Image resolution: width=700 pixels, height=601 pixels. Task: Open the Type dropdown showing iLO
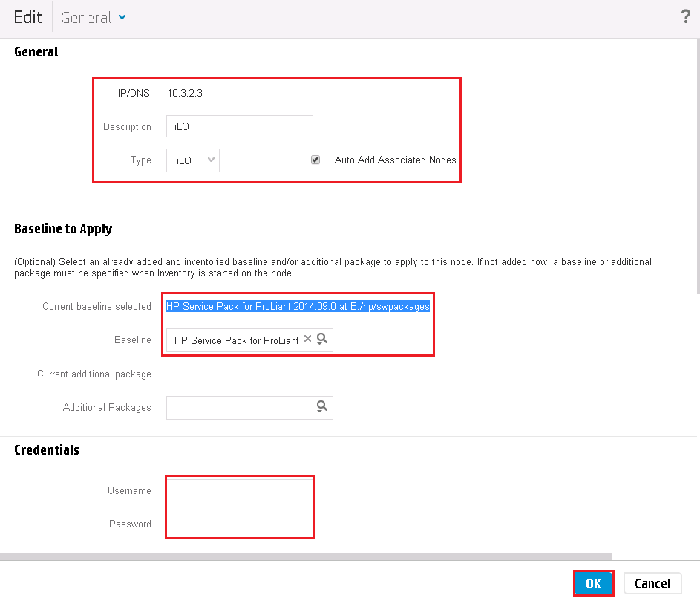[192, 160]
